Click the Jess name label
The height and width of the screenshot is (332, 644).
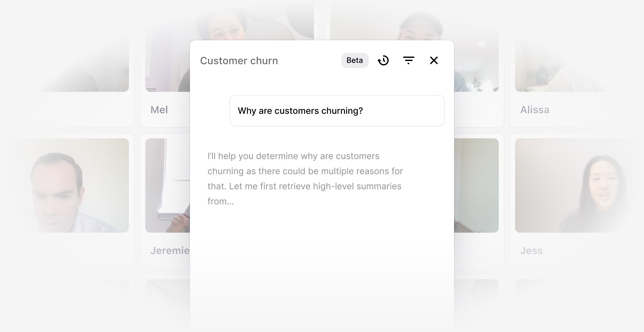coord(531,251)
